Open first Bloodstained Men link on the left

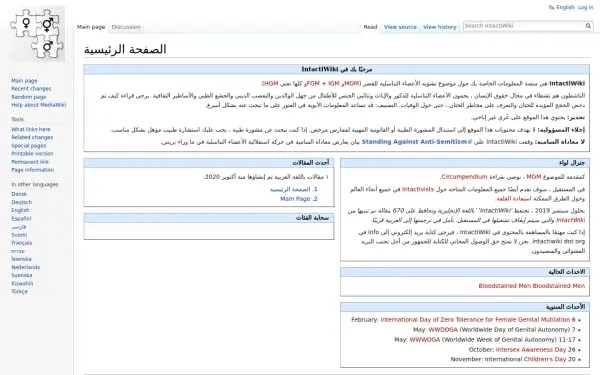coord(504,286)
